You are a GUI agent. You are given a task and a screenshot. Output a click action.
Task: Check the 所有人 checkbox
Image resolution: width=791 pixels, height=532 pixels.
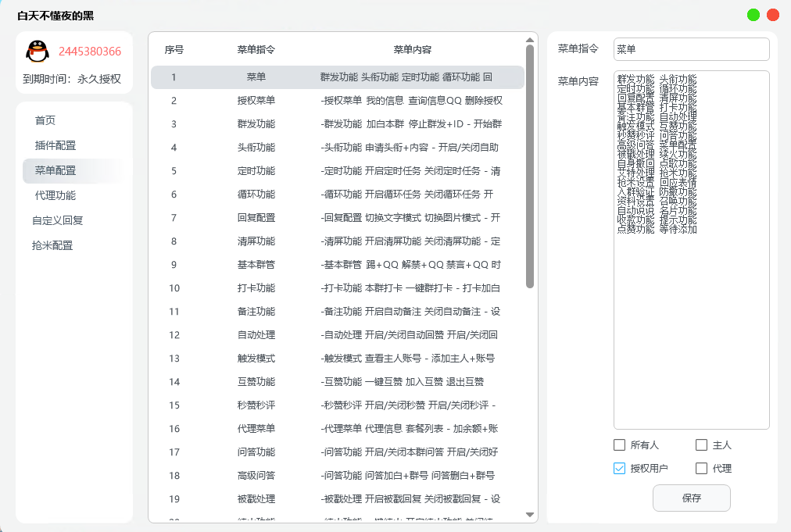tap(619, 445)
